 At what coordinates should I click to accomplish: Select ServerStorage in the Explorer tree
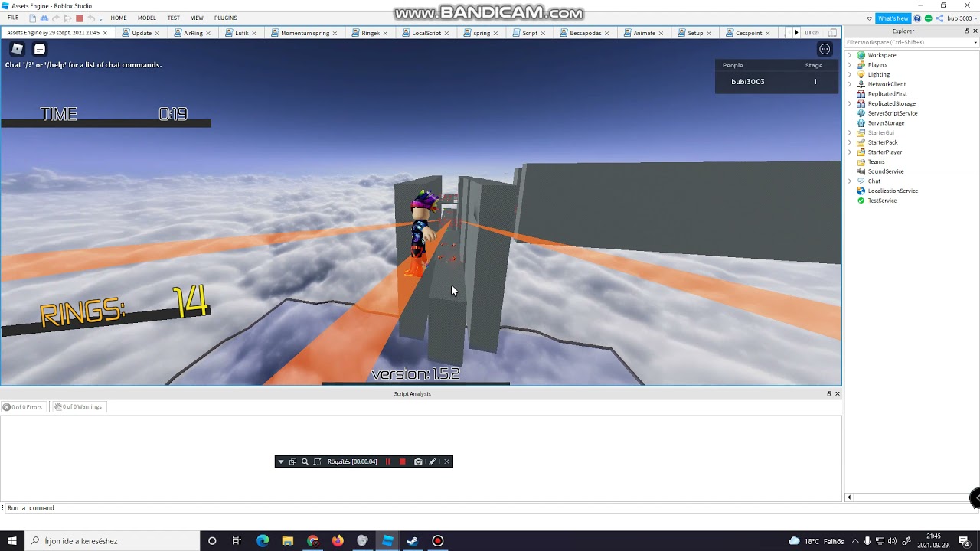pos(886,122)
